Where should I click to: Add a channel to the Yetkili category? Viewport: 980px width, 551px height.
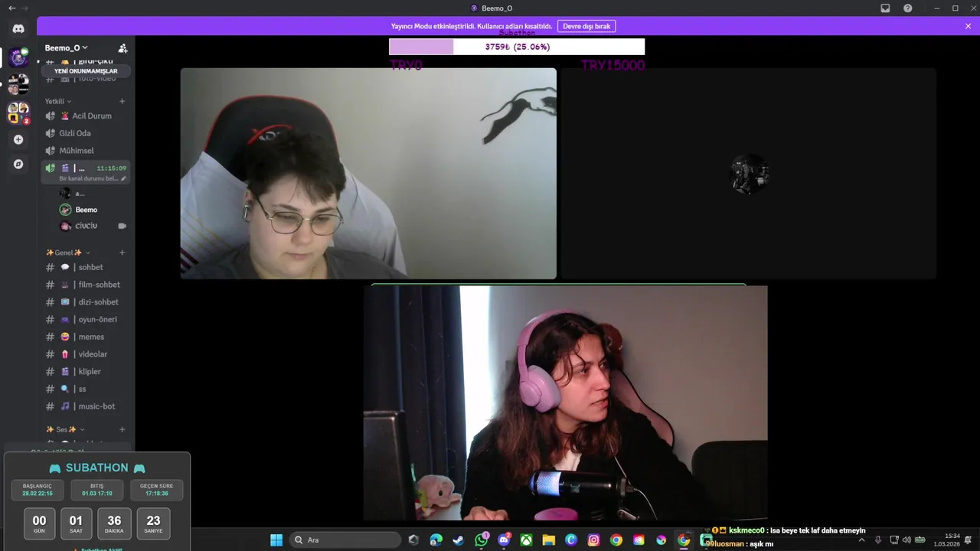coord(122,101)
